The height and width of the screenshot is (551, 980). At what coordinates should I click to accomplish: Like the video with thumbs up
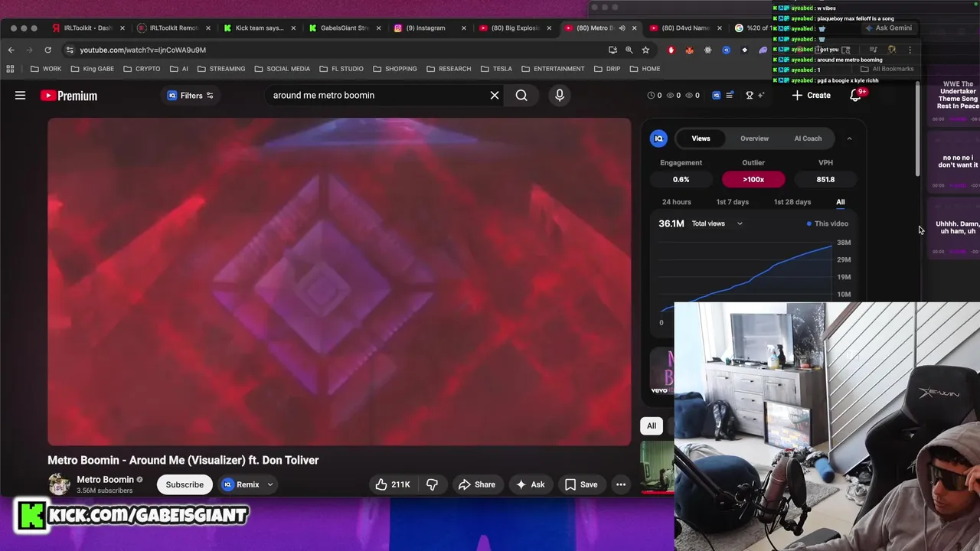[x=392, y=484]
